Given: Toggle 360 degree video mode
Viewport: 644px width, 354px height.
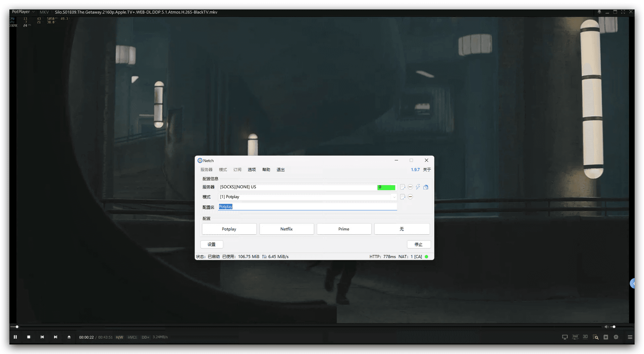Looking at the screenshot, I should coord(575,337).
